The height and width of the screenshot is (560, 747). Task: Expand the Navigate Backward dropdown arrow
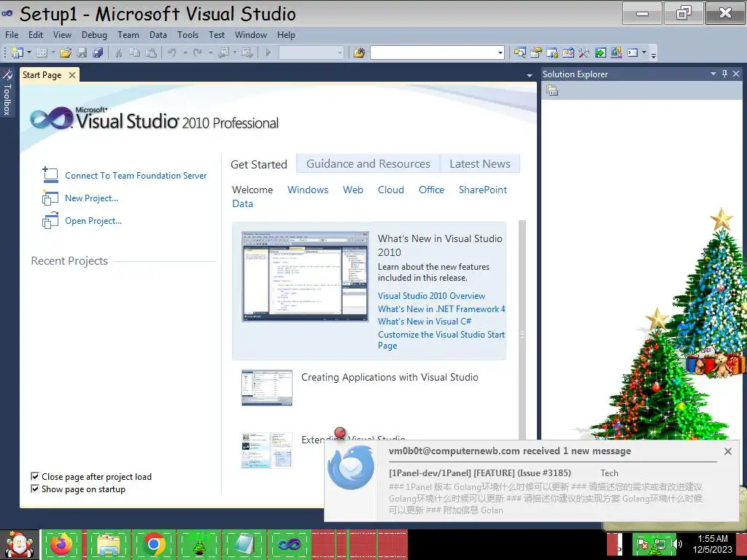pos(236,52)
